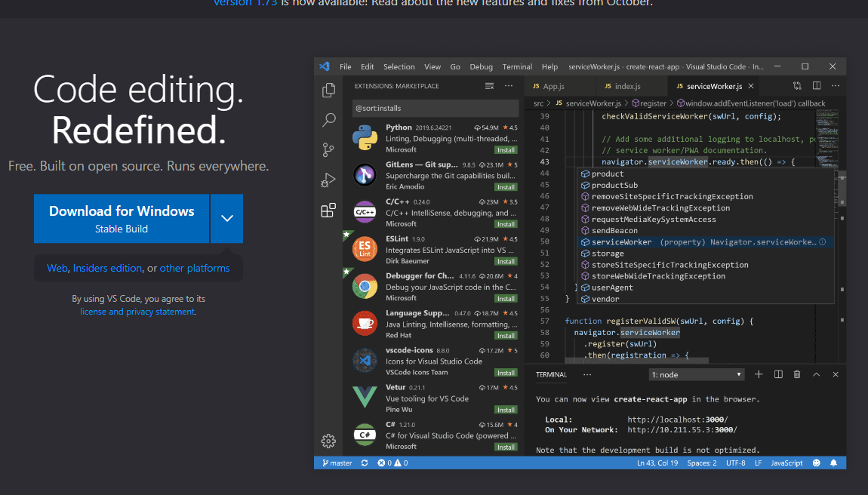Image resolution: width=868 pixels, height=495 pixels.
Task: Select the Python extension icon
Action: click(x=365, y=138)
